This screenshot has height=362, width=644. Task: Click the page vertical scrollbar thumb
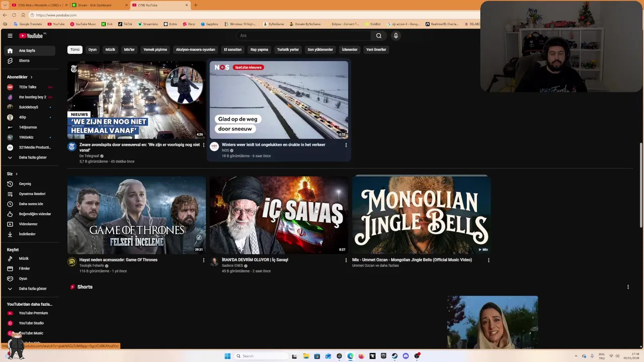641,185
